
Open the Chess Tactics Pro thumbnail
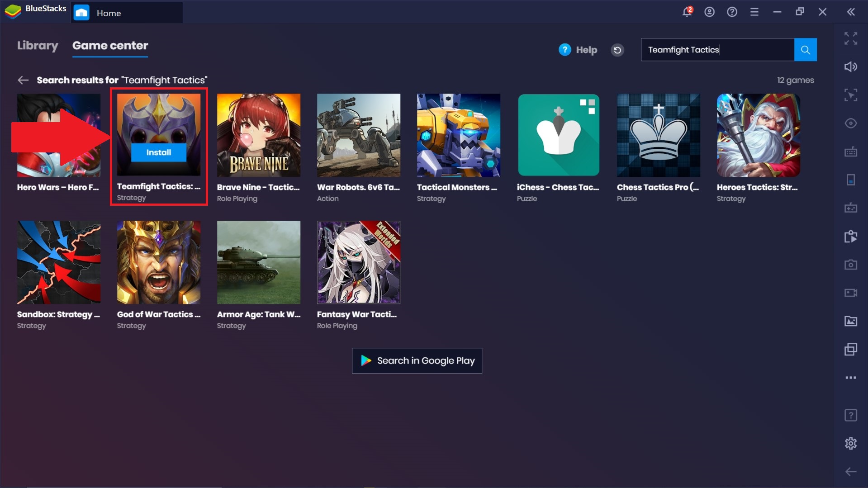tap(659, 135)
